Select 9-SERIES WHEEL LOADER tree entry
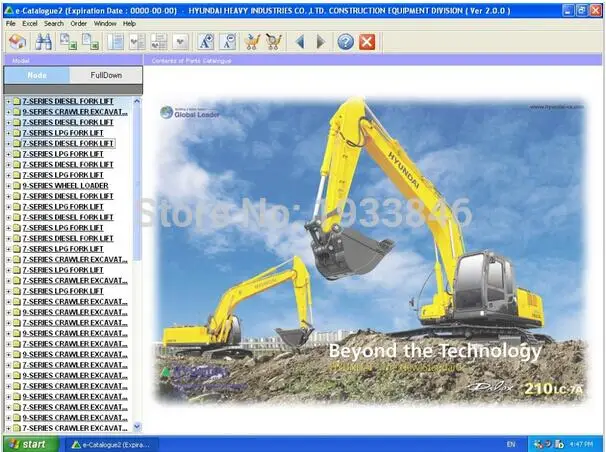 (65, 186)
